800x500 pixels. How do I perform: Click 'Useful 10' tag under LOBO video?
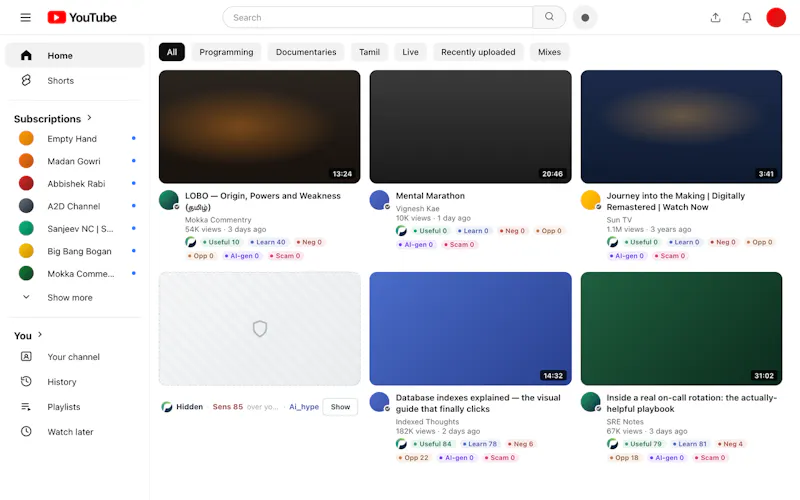[221, 242]
